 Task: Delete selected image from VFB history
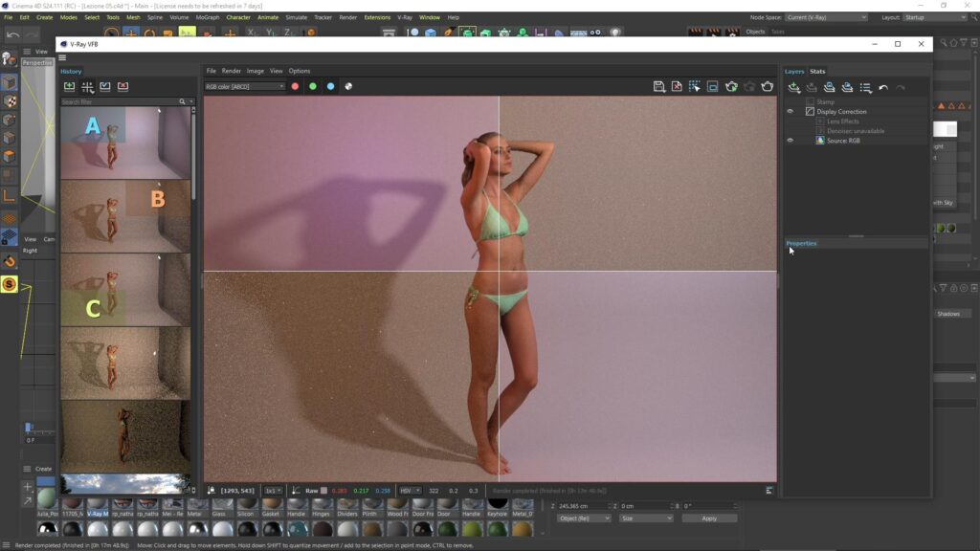[123, 86]
